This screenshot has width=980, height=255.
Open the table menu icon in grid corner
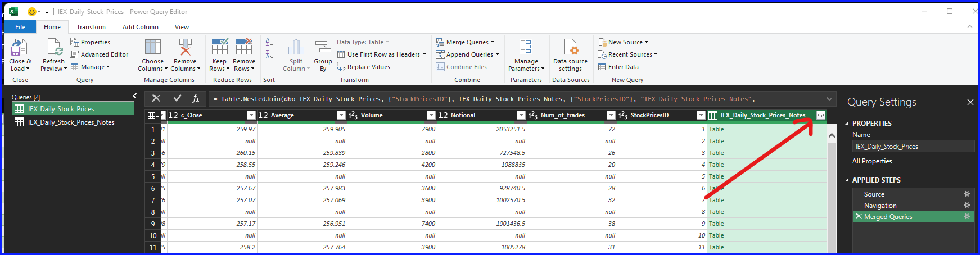point(152,115)
